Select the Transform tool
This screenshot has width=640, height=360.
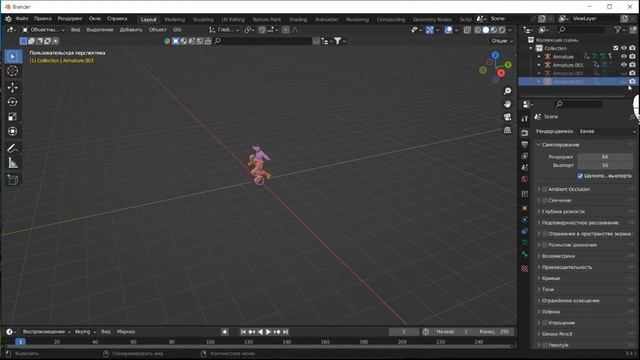(13, 131)
